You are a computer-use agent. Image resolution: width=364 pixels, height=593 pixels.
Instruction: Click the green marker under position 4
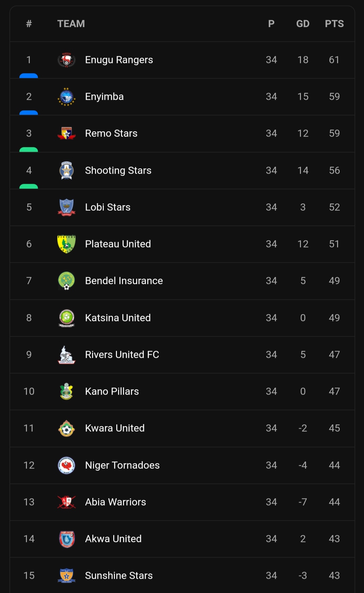coord(29,186)
